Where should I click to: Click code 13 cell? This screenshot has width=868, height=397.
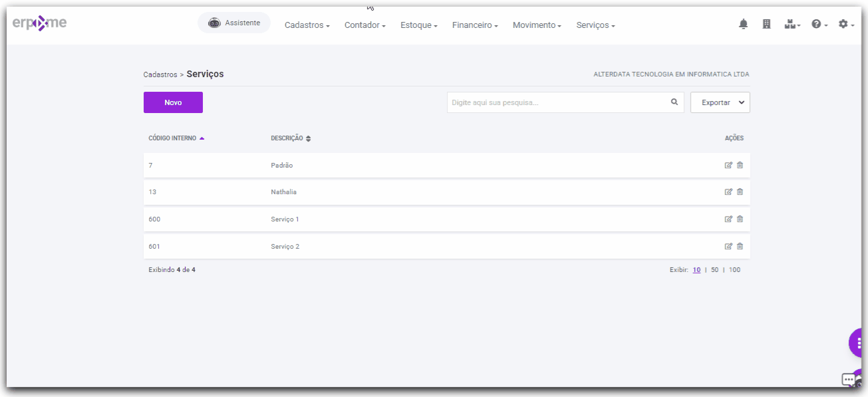tap(152, 192)
